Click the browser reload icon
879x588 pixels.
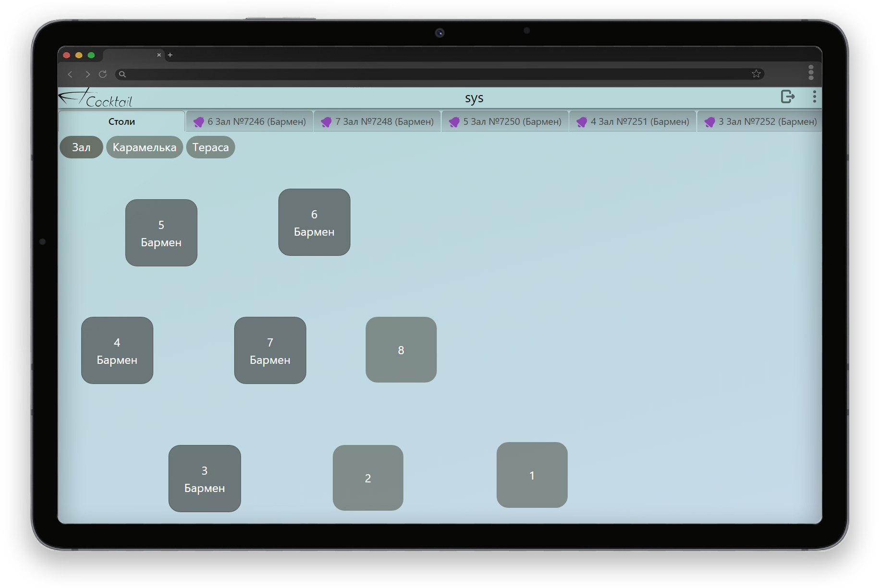103,74
